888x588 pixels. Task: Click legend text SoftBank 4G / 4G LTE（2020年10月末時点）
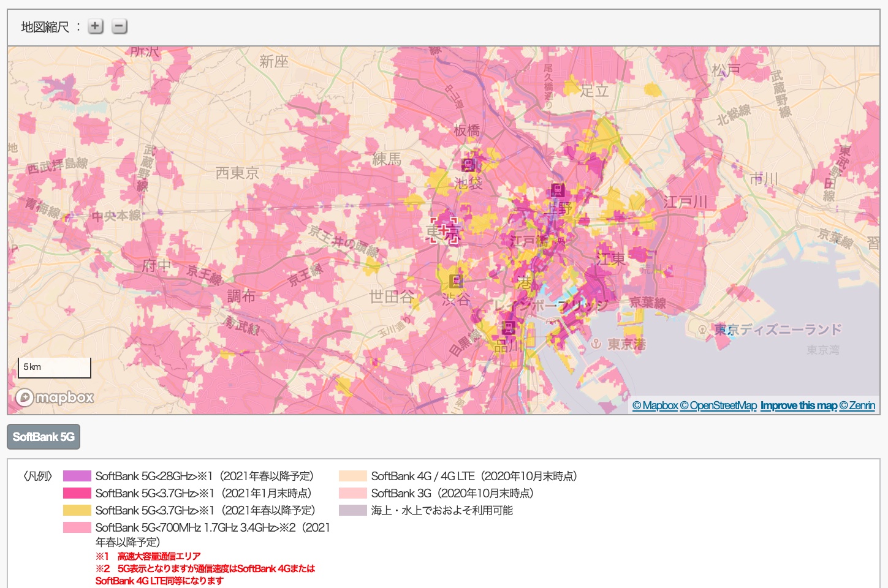[474, 476]
